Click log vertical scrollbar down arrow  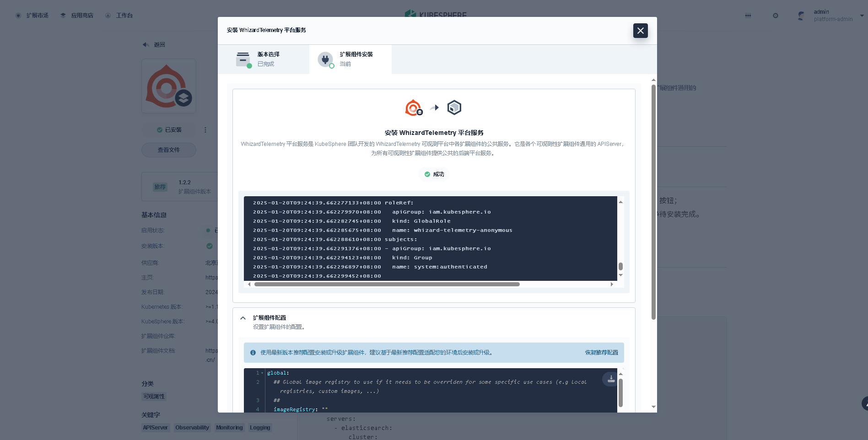(x=620, y=275)
